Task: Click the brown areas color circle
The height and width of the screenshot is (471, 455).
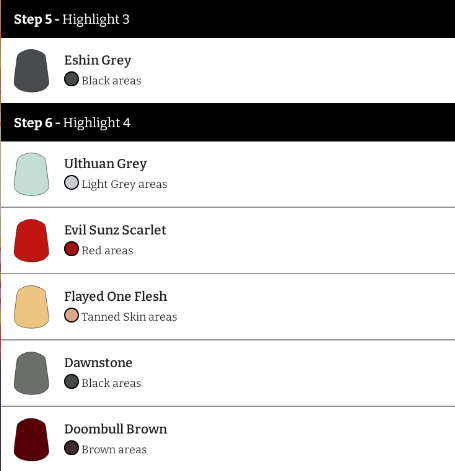Action: (71, 448)
